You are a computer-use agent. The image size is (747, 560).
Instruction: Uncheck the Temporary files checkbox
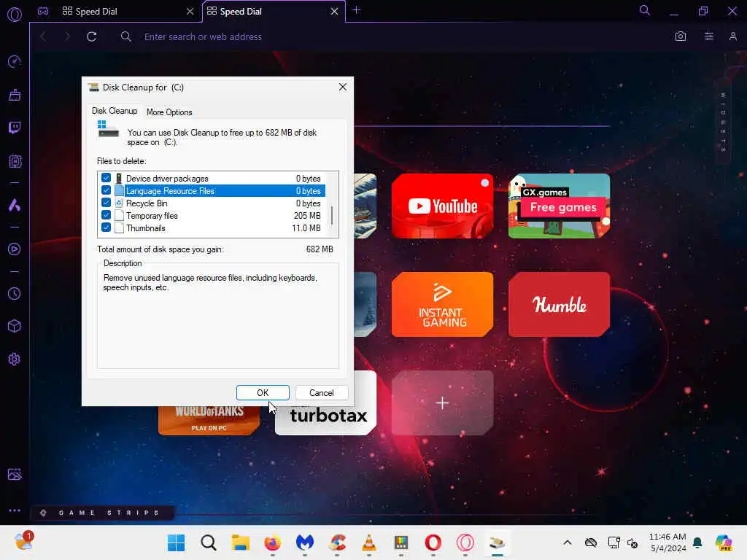pyautogui.click(x=106, y=215)
